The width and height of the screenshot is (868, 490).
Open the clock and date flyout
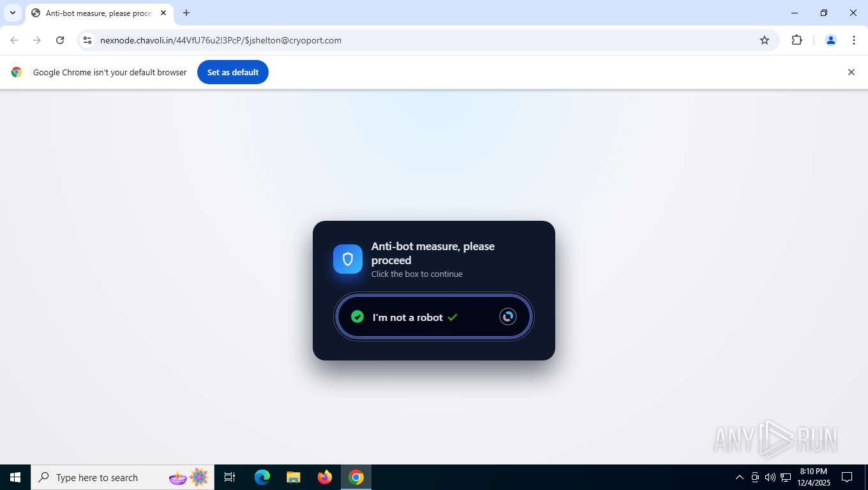(814, 477)
